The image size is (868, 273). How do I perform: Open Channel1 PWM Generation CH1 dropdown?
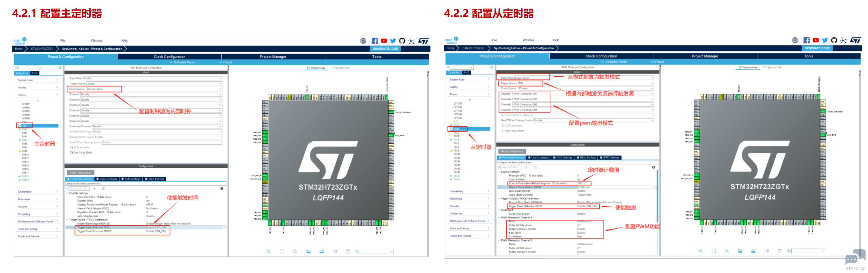(583, 94)
